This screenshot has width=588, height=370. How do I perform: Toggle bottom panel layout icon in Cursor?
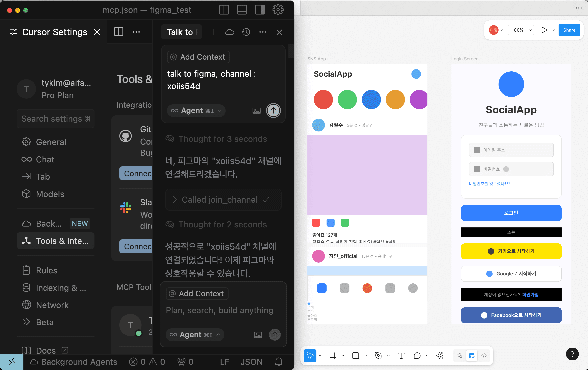242,10
